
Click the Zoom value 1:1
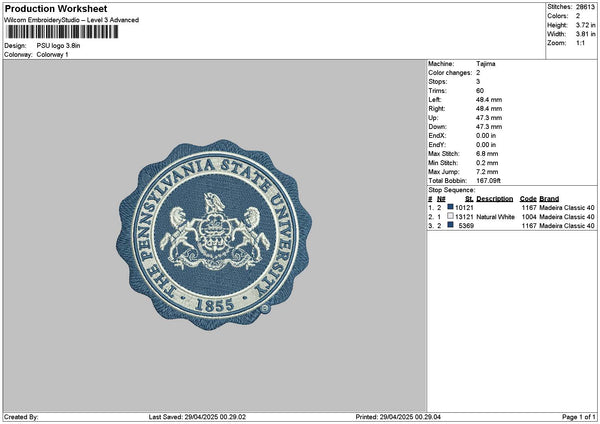[x=580, y=43]
